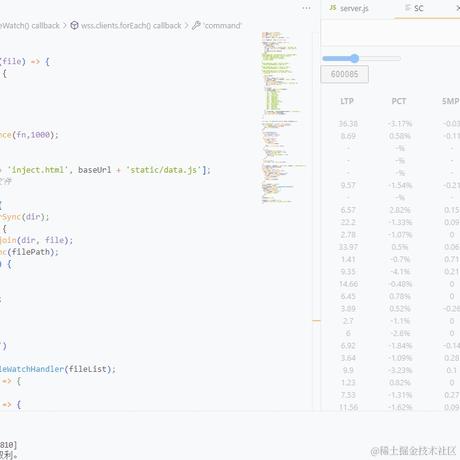Select the LTP value 6.45
Screen dimensions: 460x460
[x=348, y=296]
